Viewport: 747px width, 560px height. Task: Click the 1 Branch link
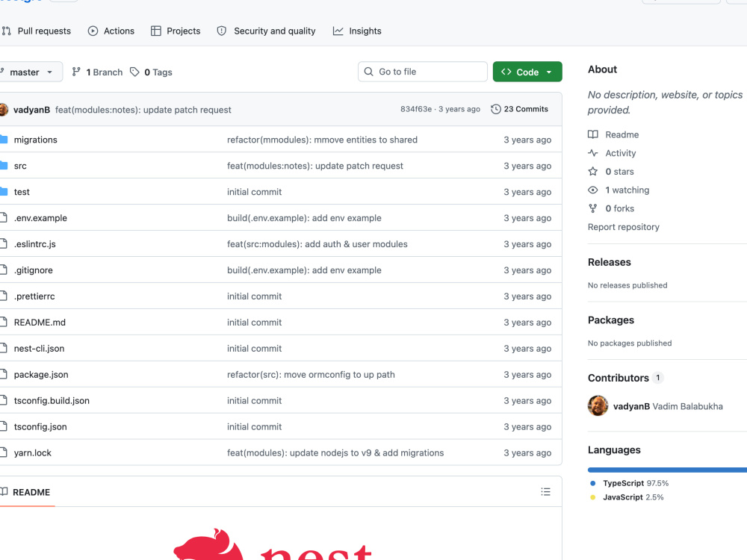tap(97, 72)
